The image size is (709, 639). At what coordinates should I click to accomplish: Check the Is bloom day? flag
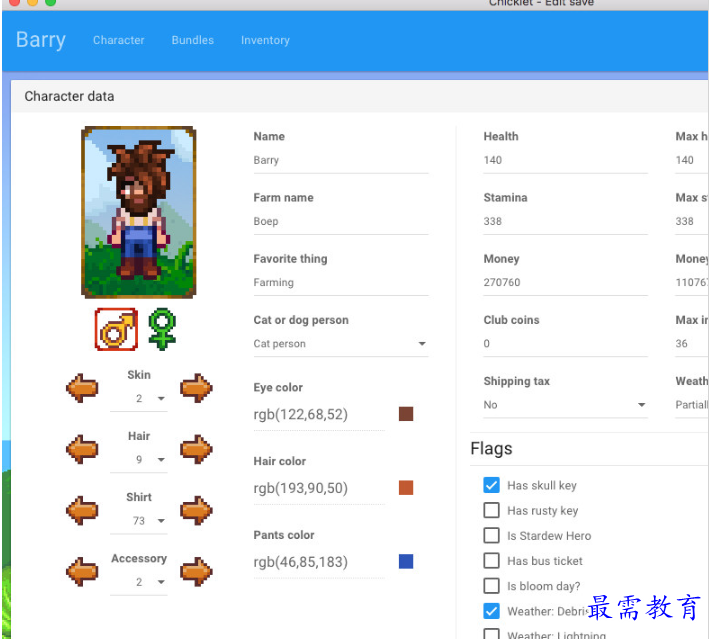(492, 586)
